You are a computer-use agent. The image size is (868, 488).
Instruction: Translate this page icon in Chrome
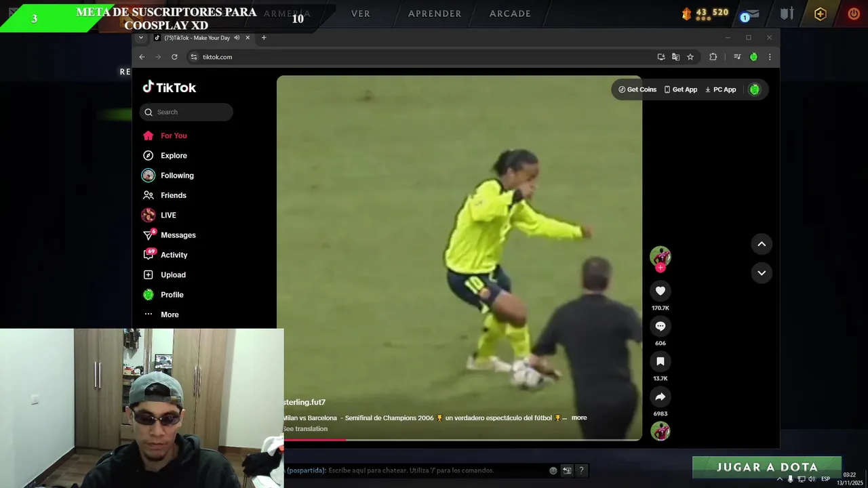(x=675, y=57)
